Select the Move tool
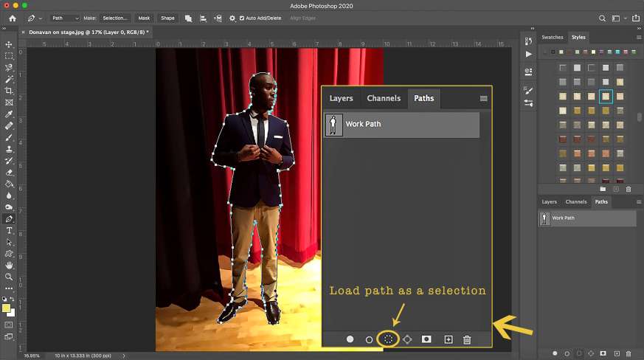Screen dimensions: 644x360 9,44
